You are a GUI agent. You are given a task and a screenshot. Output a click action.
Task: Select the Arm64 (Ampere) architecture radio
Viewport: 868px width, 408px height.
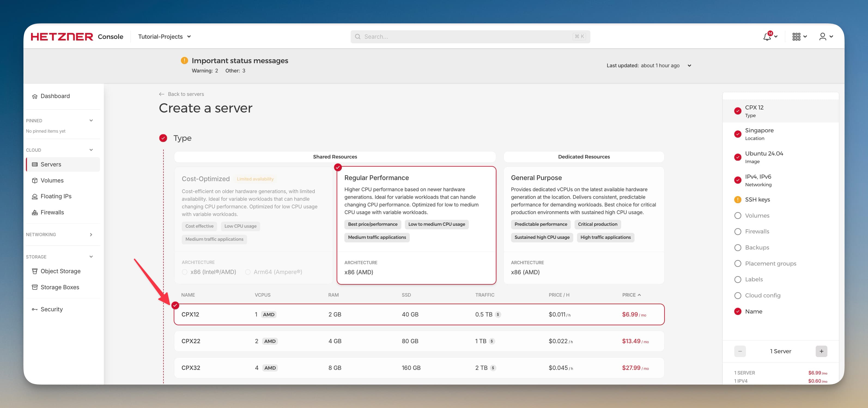pos(248,272)
